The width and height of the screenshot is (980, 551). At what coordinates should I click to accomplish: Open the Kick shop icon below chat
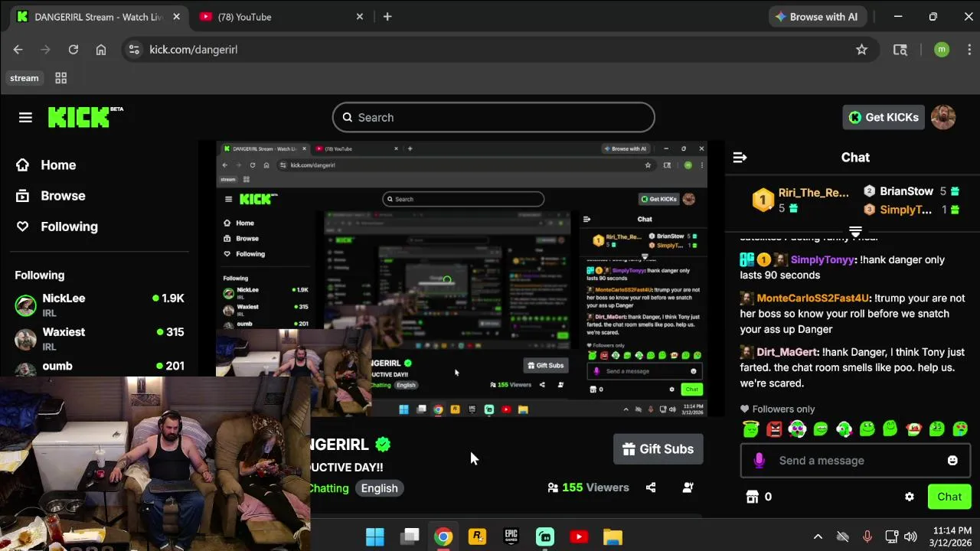pos(752,497)
